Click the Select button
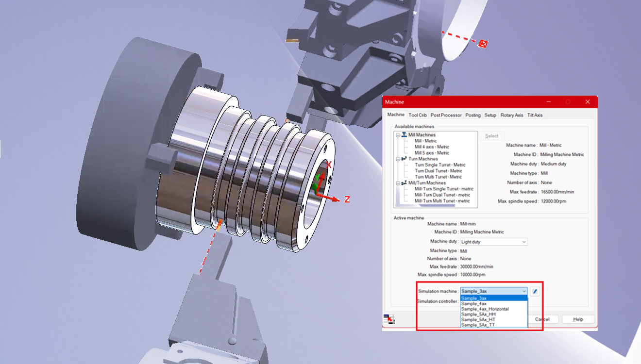Image resolution: width=641 pixels, height=364 pixels. [x=491, y=136]
